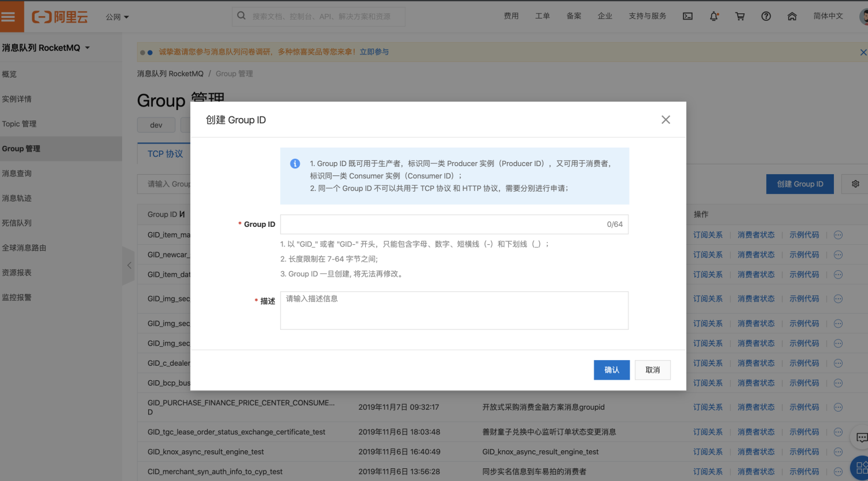The width and height of the screenshot is (868, 481).
Task: Click the 取消 button in the dialog
Action: (x=653, y=370)
